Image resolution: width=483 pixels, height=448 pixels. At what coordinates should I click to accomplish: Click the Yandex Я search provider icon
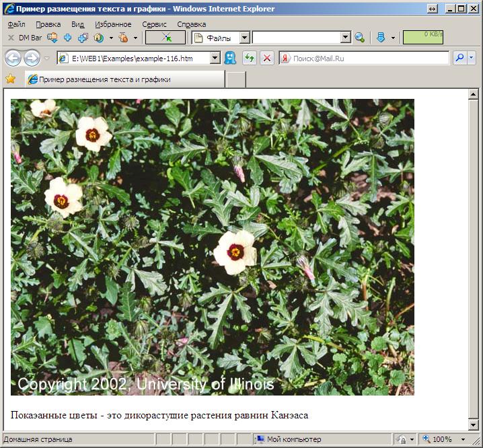coord(285,59)
